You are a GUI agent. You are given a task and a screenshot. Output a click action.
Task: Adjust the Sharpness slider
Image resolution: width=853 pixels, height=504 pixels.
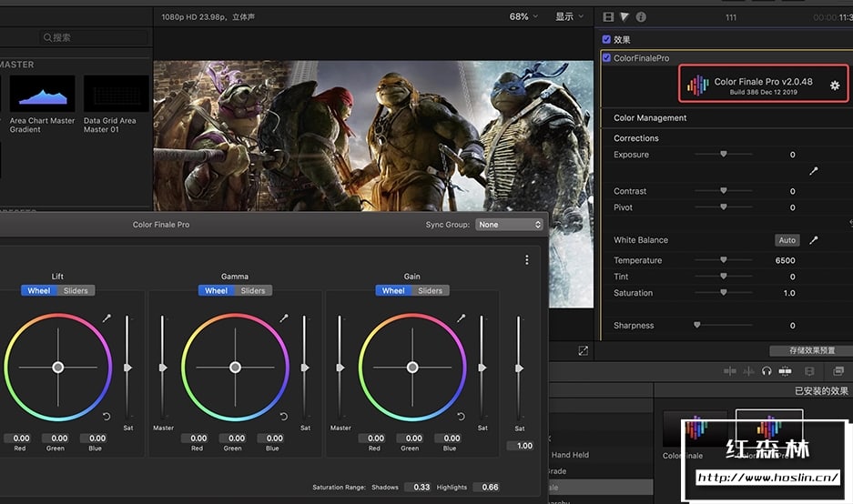(x=724, y=325)
